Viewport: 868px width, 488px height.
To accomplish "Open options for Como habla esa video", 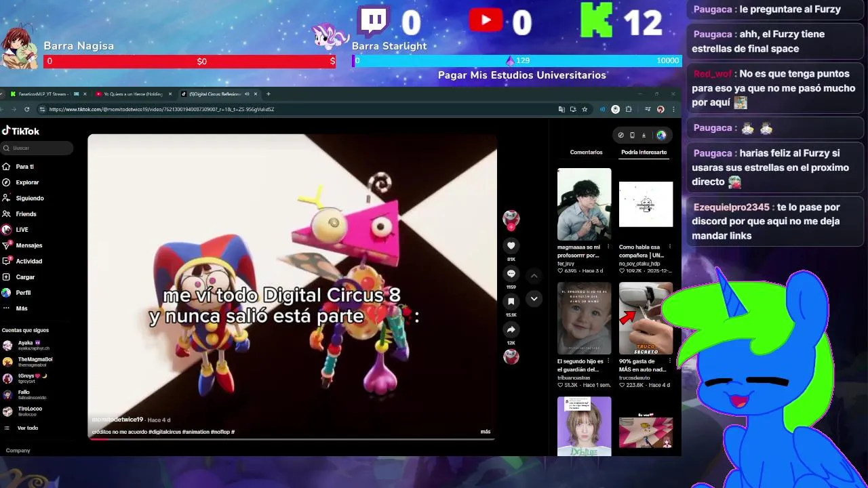I will pyautogui.click(x=669, y=247).
